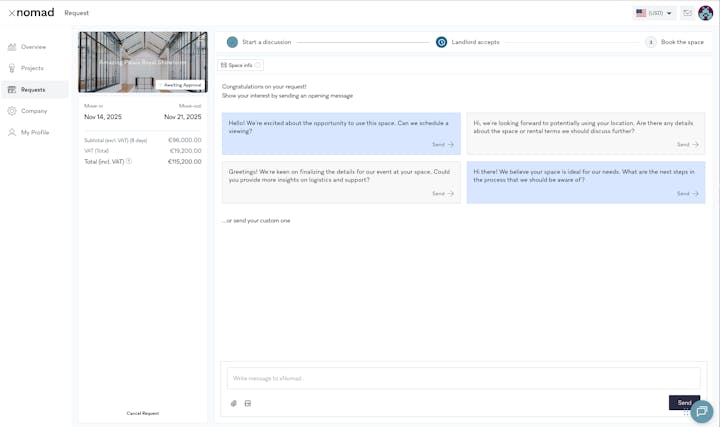Viewport: 720px width, 427px height.
Task: Open My Profile in the sidebar
Action: click(35, 132)
